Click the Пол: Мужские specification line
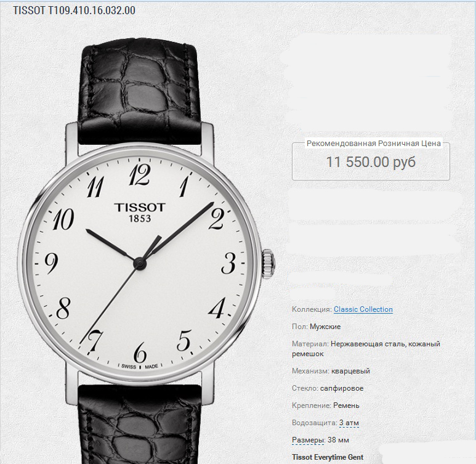This screenshot has width=476, height=464. pyautogui.click(x=317, y=327)
